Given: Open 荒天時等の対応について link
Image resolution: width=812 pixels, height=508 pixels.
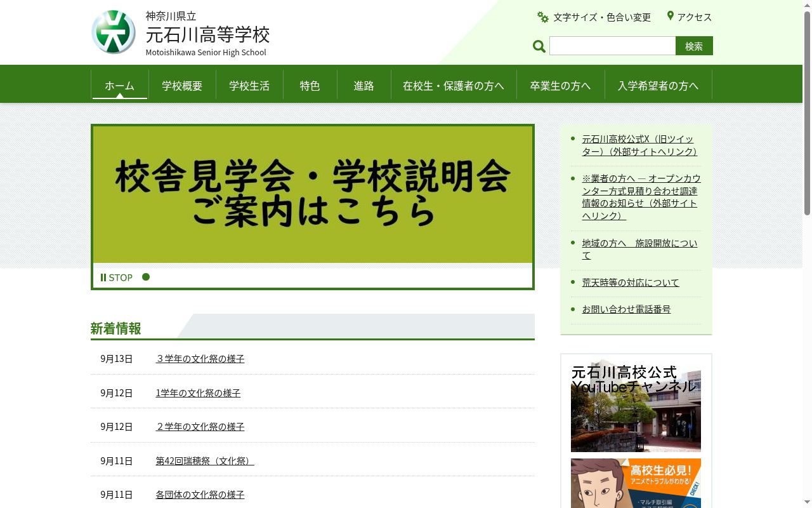Looking at the screenshot, I should [x=631, y=283].
